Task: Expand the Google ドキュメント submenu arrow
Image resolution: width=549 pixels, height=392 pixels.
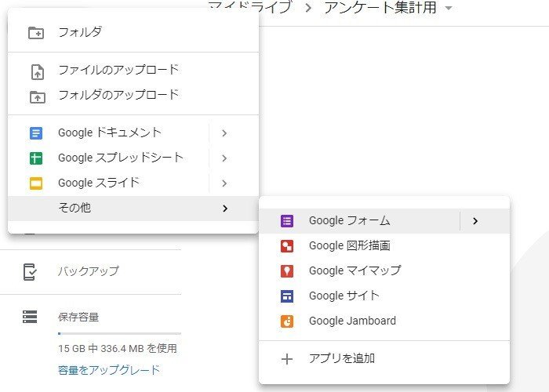Action: (x=224, y=133)
